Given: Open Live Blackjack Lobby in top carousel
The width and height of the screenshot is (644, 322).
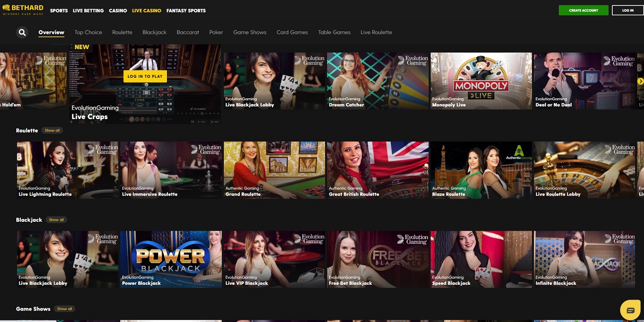Looking at the screenshot, I should pos(274,81).
